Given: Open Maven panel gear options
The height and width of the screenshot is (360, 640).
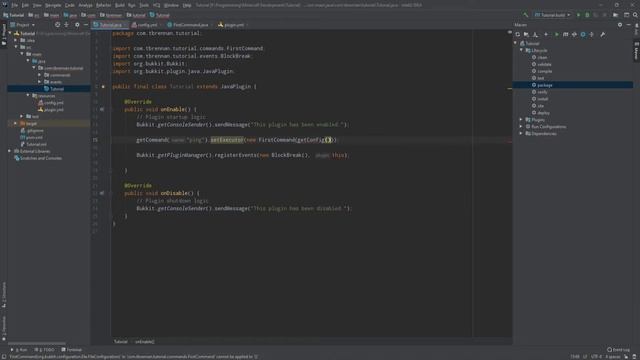Looking at the screenshot, I should click(x=620, y=25).
